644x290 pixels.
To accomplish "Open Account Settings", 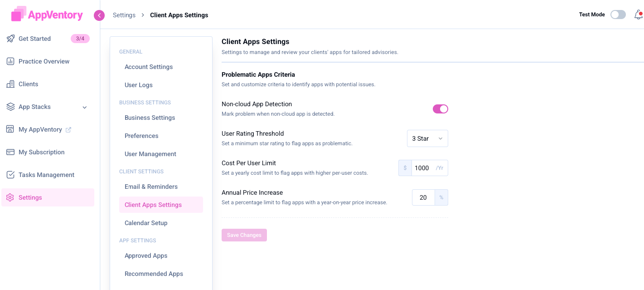I will (x=149, y=67).
